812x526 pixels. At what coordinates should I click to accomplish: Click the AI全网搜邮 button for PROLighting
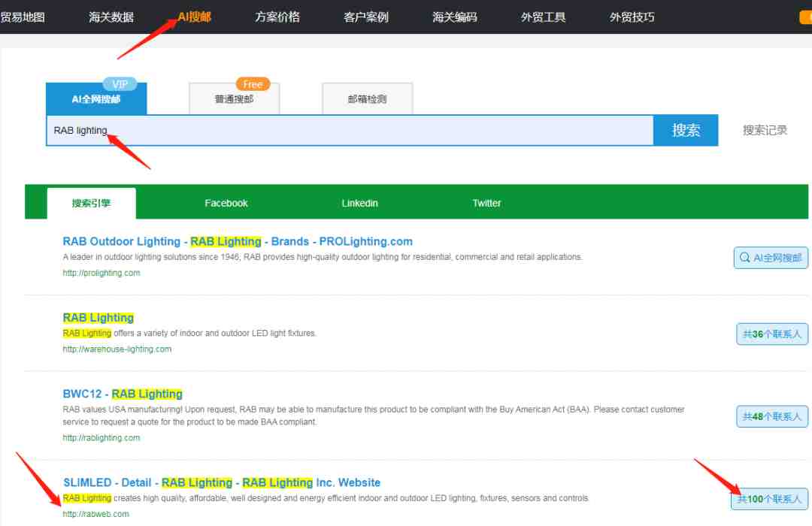(771, 258)
